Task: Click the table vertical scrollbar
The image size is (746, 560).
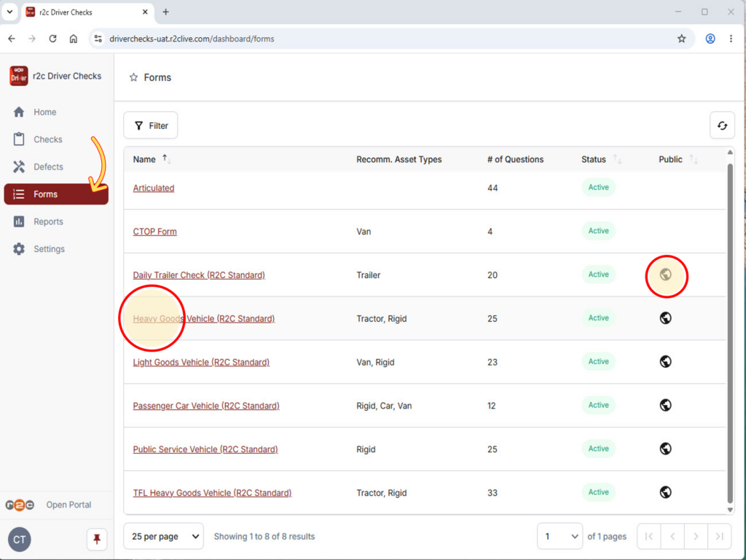Action: pos(730,333)
